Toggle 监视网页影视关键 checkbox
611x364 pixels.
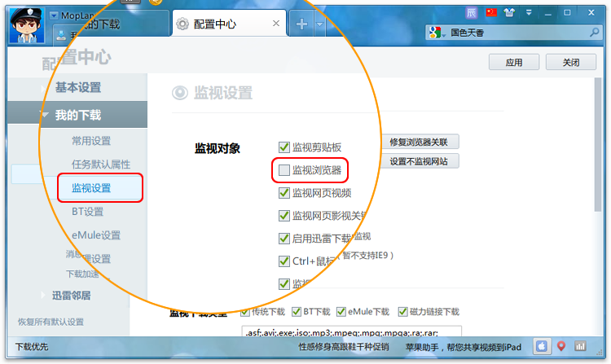[284, 216]
